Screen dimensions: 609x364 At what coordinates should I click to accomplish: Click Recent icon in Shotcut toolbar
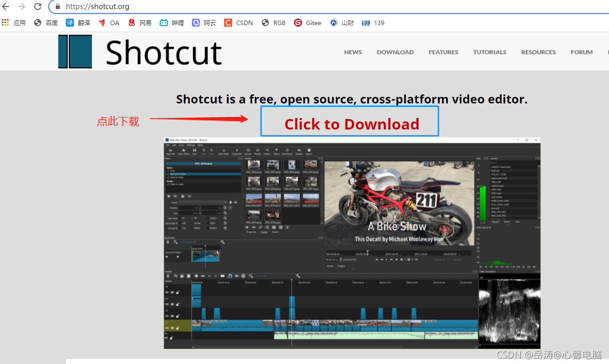click(248, 152)
